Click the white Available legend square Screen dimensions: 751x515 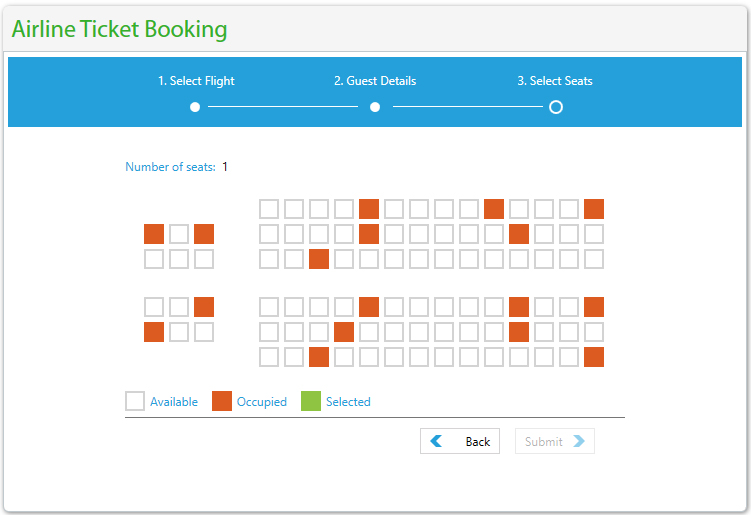pos(135,401)
